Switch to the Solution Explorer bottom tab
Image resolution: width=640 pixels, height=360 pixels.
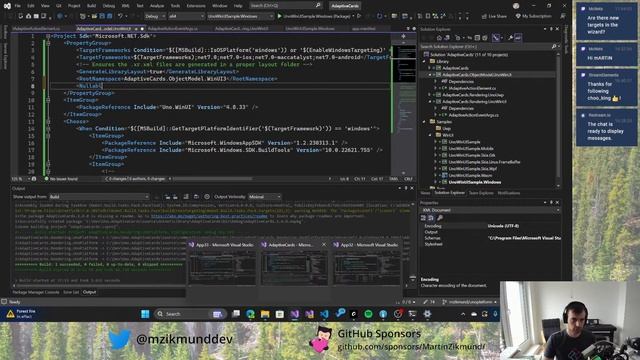click(x=449, y=193)
